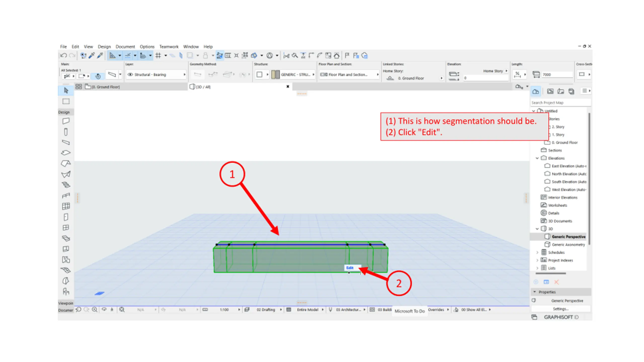The height and width of the screenshot is (362, 644).
Task: Click the delete red X in Navigator
Action: (x=556, y=282)
